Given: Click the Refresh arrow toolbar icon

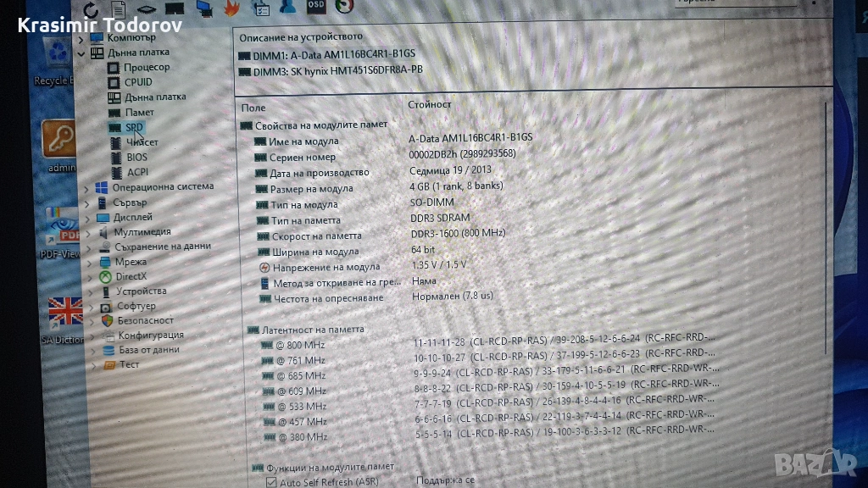Looking at the screenshot, I should 90,9.
